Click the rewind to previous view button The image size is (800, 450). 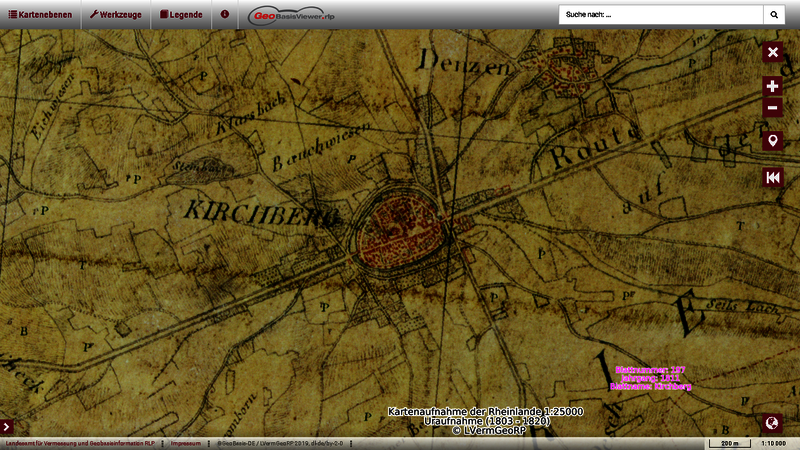tap(772, 178)
